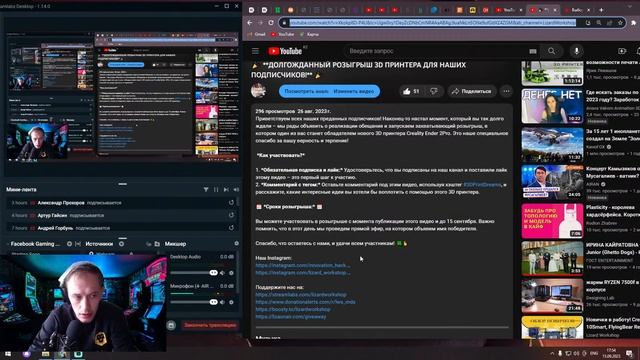Open the YouTube Create video icon
The image size is (640, 360).
[x=622, y=51]
